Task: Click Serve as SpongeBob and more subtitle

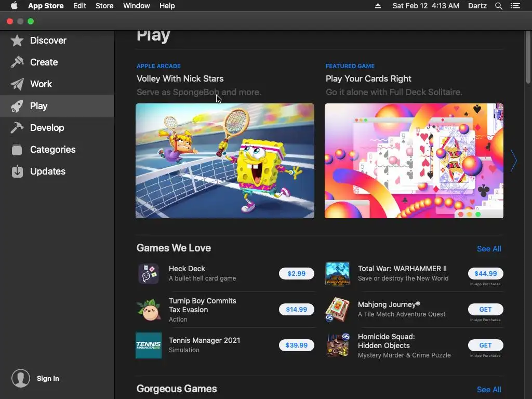Action: (x=199, y=92)
